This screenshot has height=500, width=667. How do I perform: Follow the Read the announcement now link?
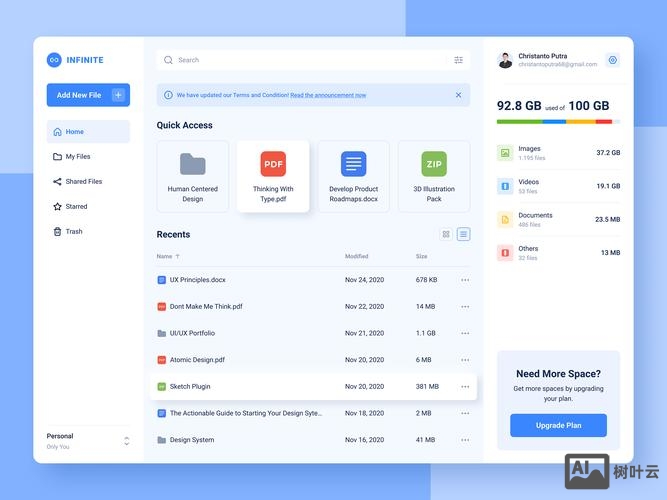click(328, 96)
